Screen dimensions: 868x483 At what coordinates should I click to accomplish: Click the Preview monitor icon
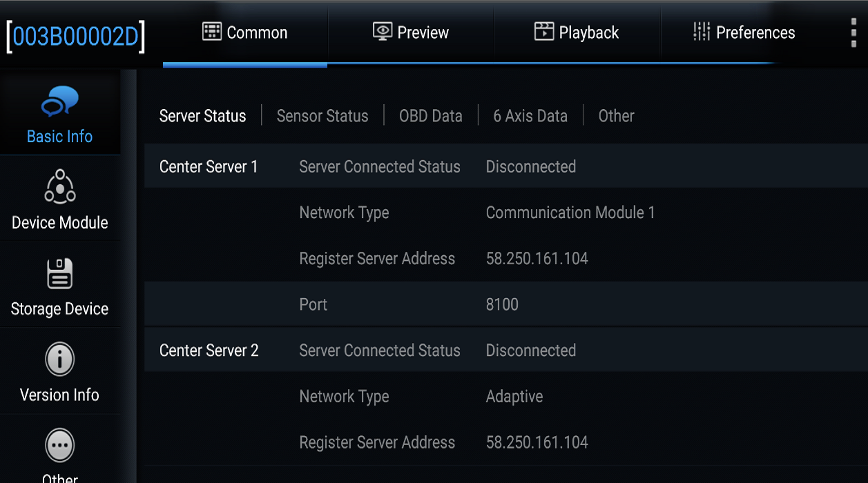(382, 32)
